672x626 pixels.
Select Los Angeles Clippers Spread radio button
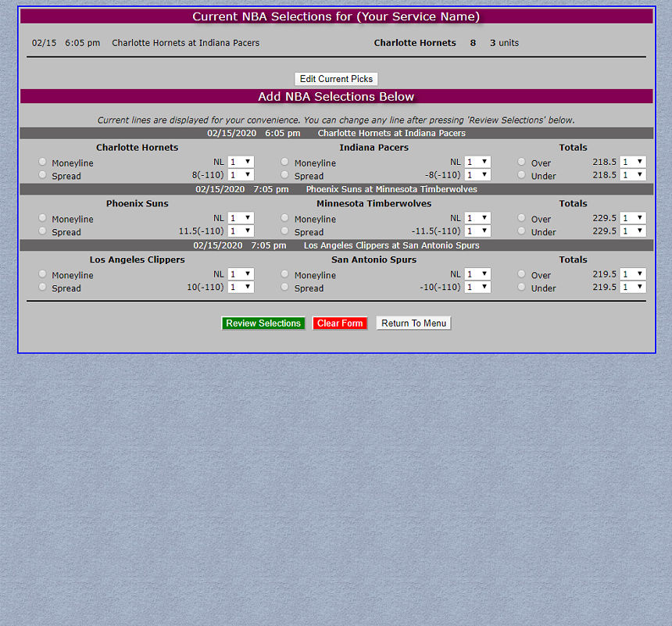coord(42,287)
